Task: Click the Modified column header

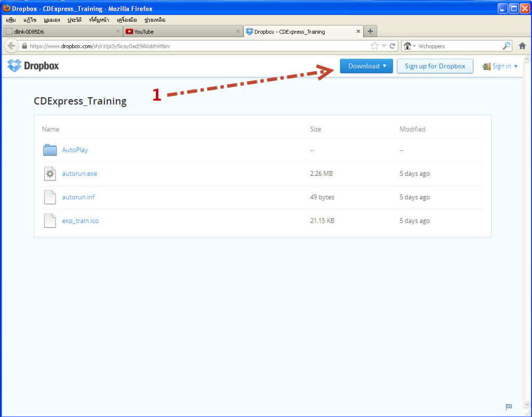Action: (x=413, y=129)
